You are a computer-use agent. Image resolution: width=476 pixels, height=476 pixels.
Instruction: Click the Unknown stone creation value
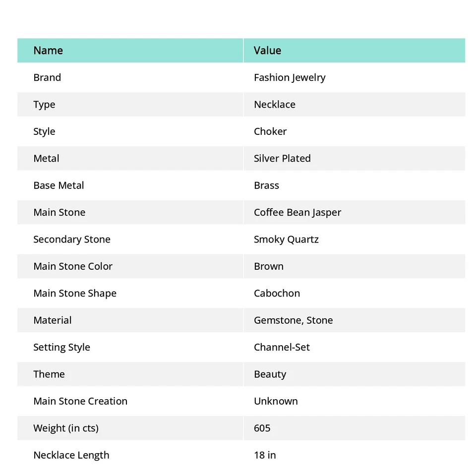pos(276,401)
